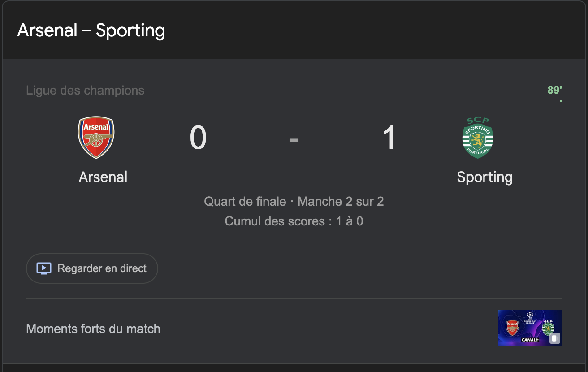Click the live 89' minute indicator
Viewport: 588px width, 372px height.
point(554,90)
